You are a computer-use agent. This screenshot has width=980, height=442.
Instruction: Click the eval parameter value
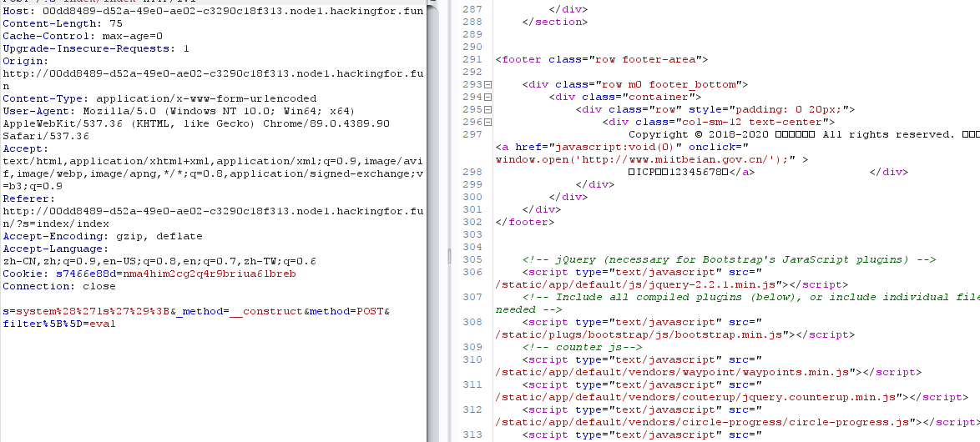(103, 324)
